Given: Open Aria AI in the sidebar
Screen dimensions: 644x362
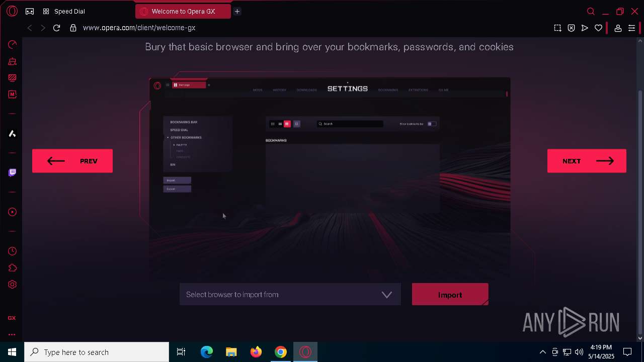Looking at the screenshot, I should 12,134.
